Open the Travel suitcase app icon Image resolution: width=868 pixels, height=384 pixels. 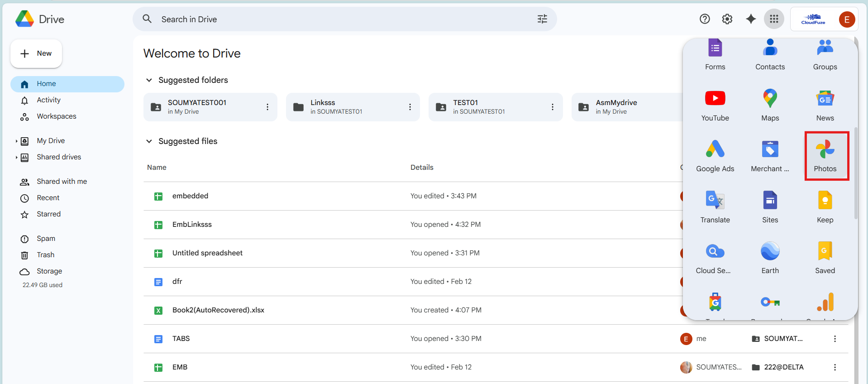(x=715, y=302)
